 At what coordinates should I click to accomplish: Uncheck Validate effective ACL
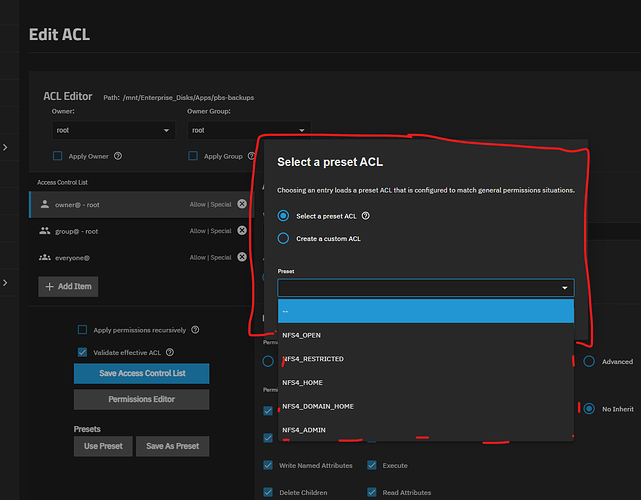pos(83,352)
